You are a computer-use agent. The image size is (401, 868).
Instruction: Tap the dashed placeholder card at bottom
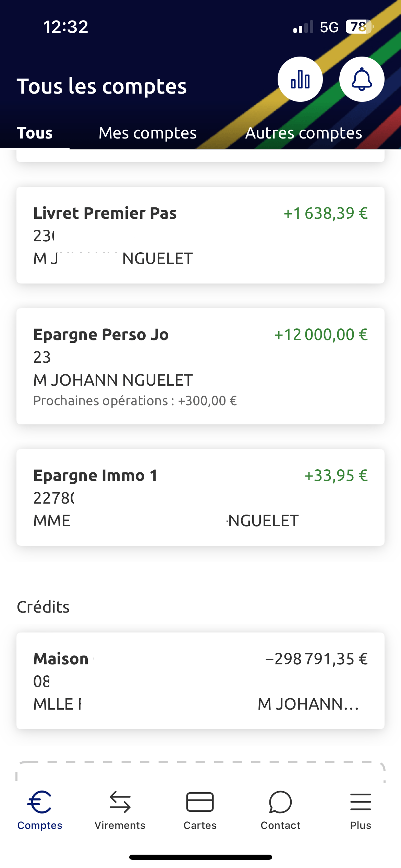200,771
